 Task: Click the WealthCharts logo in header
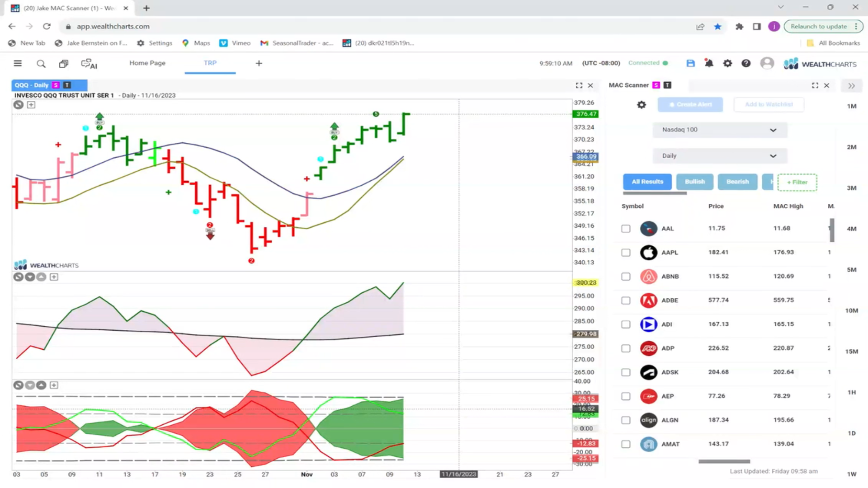(x=820, y=64)
